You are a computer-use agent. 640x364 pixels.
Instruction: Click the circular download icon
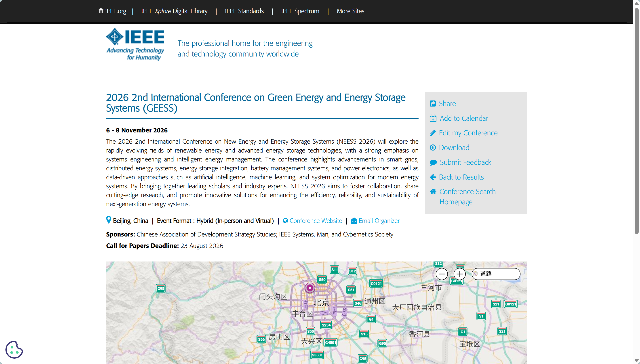click(x=433, y=148)
